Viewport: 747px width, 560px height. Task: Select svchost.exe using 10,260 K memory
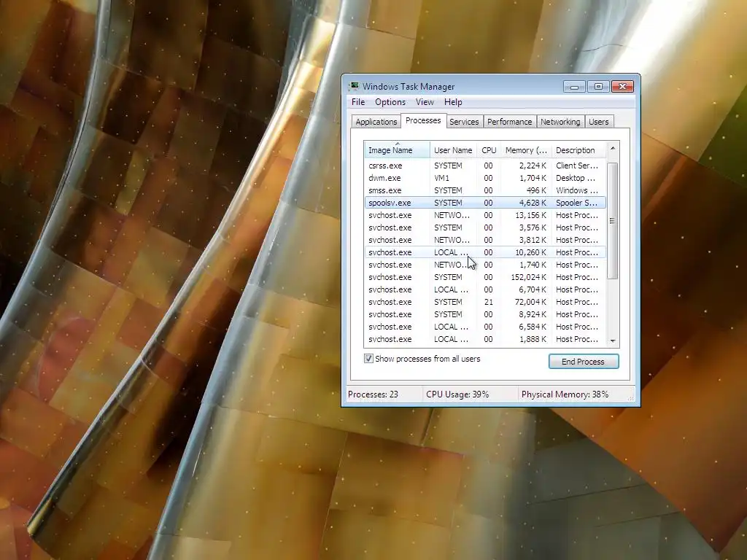click(485, 252)
